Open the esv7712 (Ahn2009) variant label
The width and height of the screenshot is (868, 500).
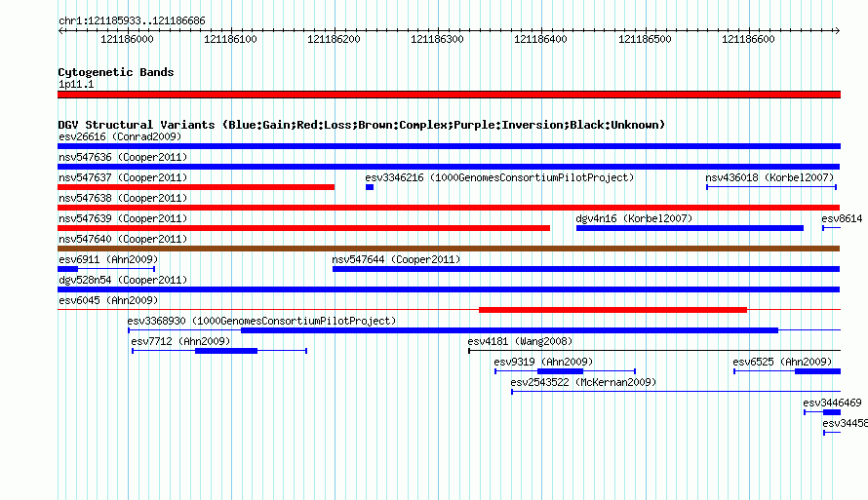180,341
